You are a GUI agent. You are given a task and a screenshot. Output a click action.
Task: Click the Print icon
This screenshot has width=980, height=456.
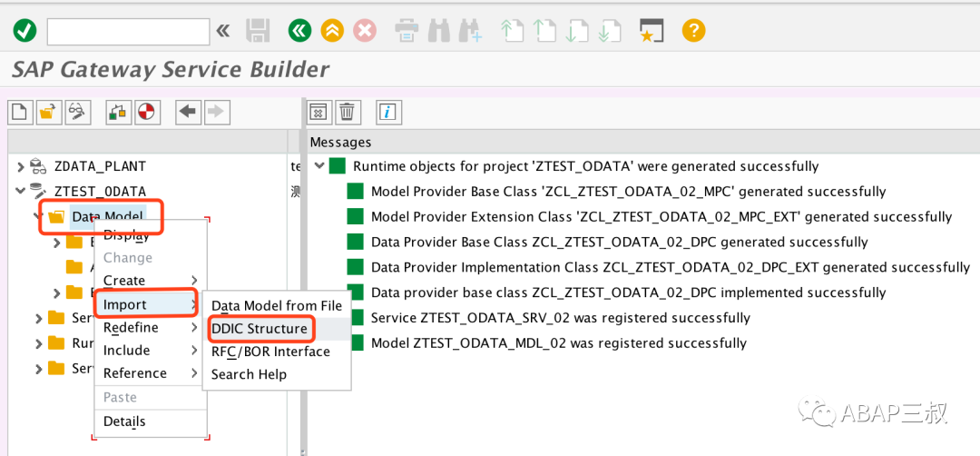pos(407,30)
